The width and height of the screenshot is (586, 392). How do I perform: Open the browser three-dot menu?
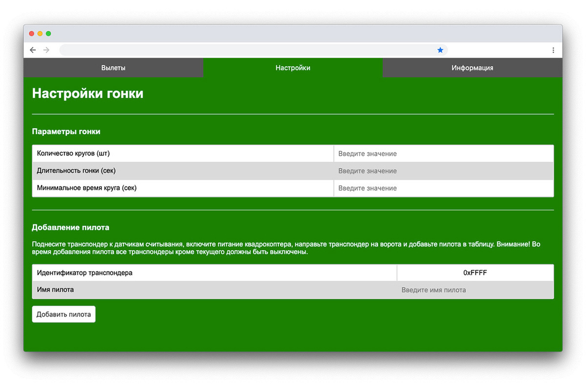pyautogui.click(x=553, y=50)
